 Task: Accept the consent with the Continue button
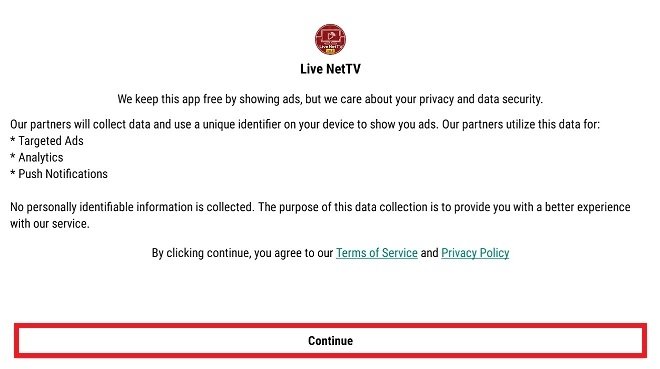click(x=330, y=341)
